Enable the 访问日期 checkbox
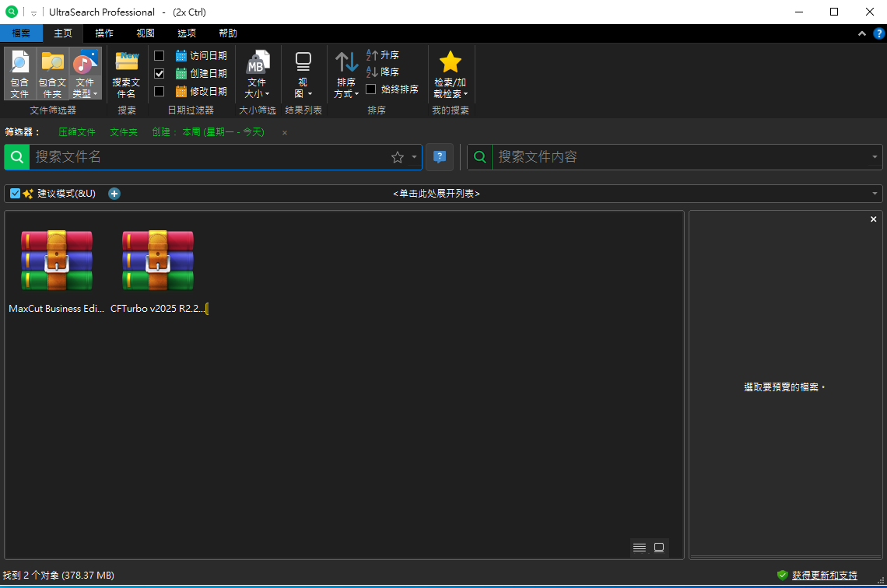The height and width of the screenshot is (588, 887). pyautogui.click(x=160, y=55)
